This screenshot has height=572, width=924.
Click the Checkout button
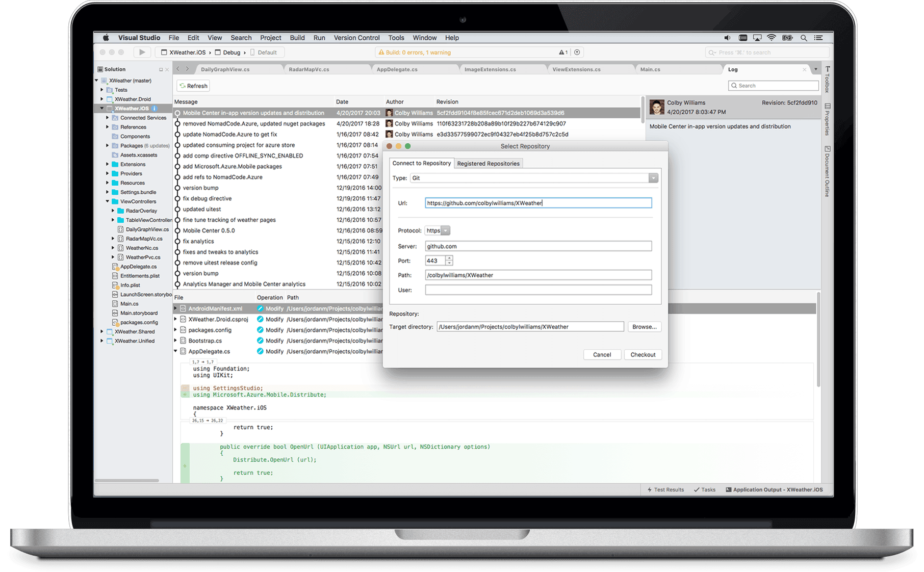click(x=643, y=354)
